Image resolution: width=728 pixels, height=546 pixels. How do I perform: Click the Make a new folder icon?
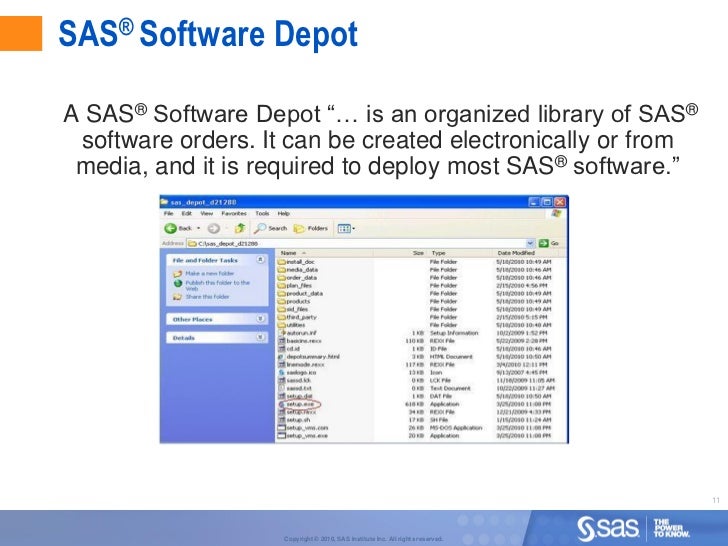click(x=177, y=273)
